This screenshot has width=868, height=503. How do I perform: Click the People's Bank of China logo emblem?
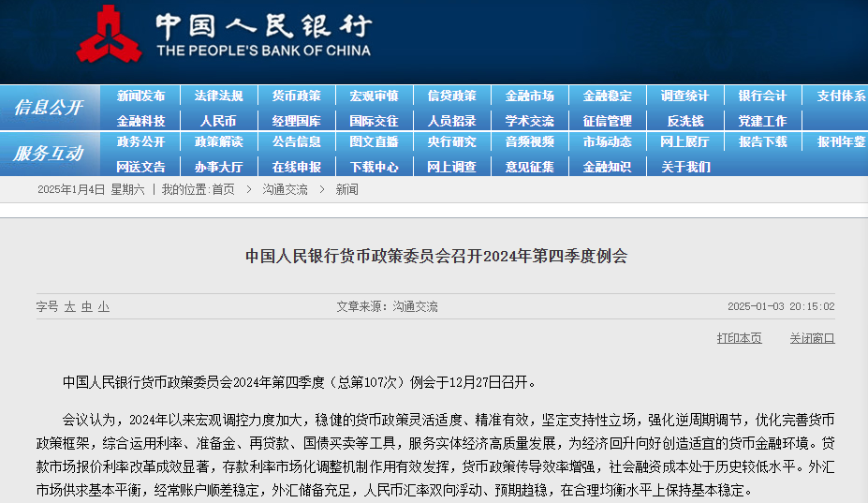109,34
